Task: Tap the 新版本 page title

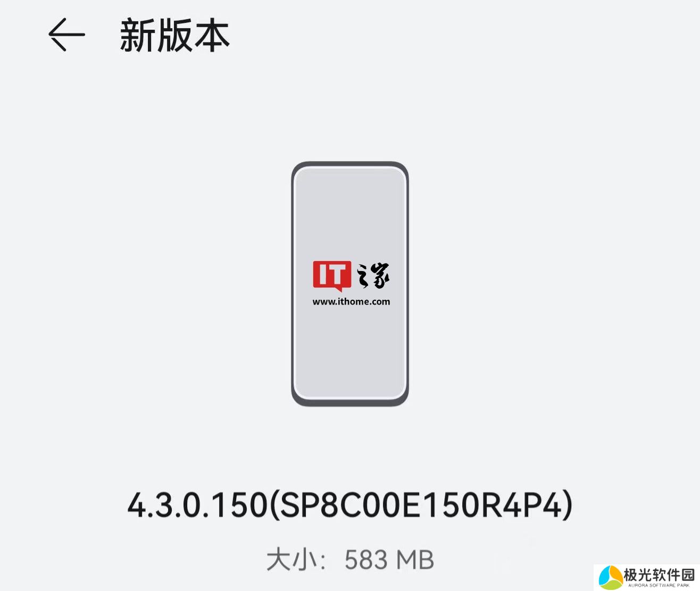Action: tap(175, 36)
